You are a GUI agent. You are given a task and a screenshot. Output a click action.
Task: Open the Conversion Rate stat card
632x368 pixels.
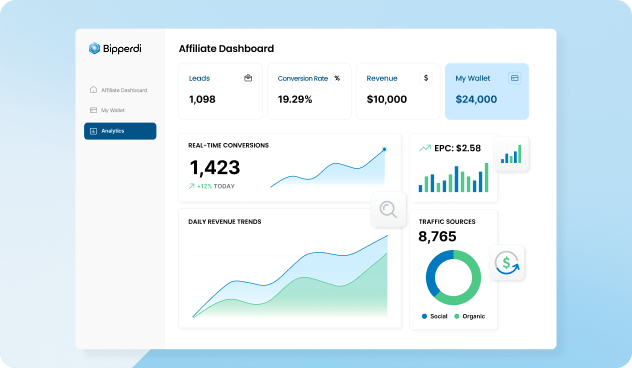309,91
